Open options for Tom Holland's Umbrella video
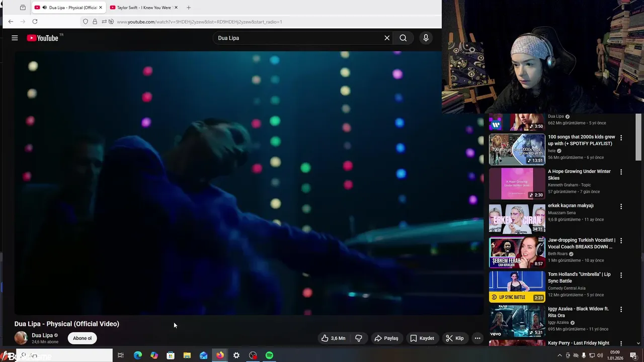644x362 pixels. (621, 275)
